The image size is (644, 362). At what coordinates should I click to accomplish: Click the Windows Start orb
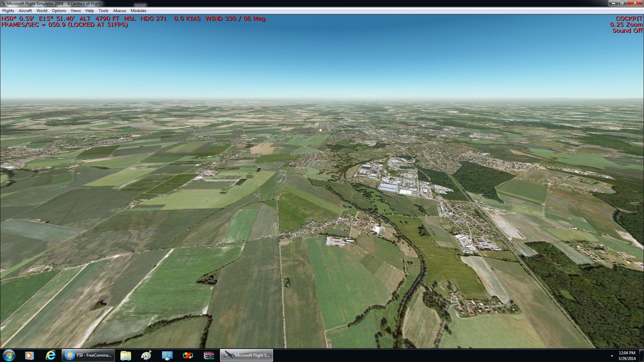9,355
